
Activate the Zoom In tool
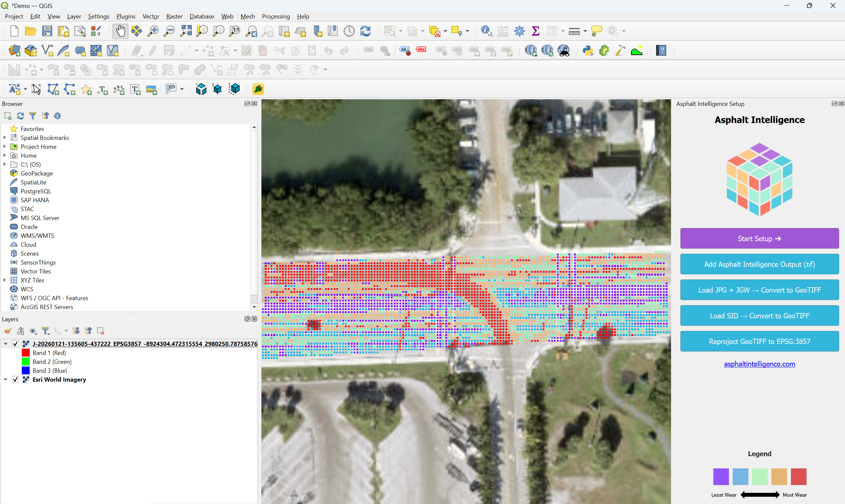(152, 31)
